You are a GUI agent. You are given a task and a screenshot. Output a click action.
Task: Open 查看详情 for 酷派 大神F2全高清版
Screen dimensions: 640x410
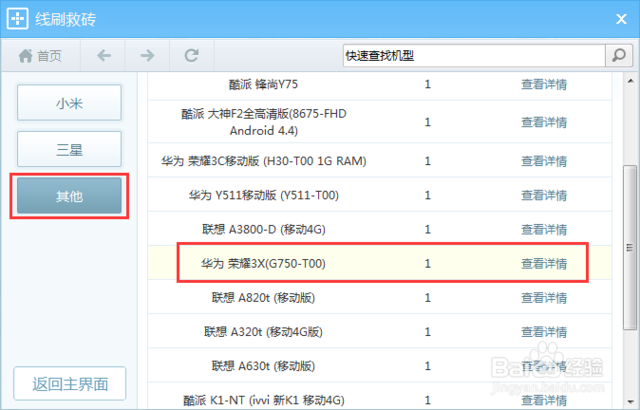coord(544,122)
